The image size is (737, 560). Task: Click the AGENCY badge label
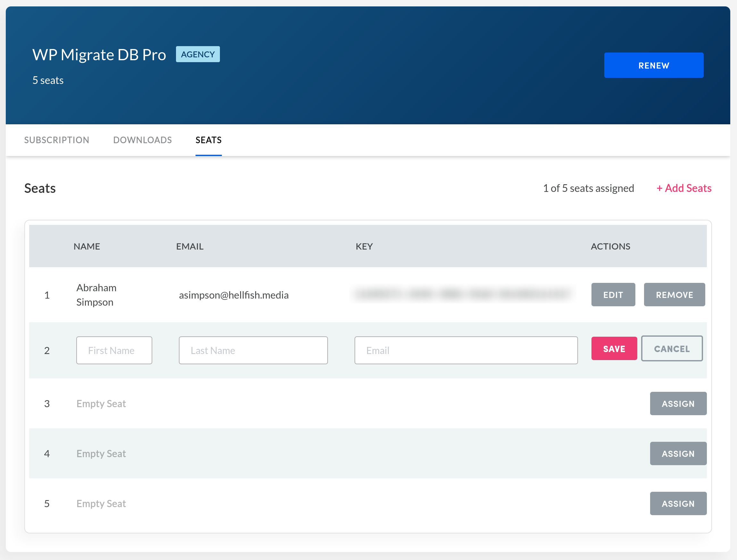[198, 54]
